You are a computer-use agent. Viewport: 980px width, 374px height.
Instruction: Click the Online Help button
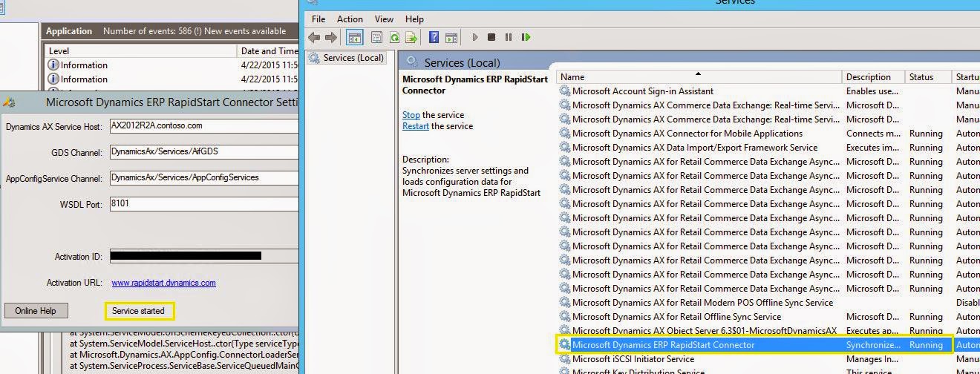coord(36,311)
